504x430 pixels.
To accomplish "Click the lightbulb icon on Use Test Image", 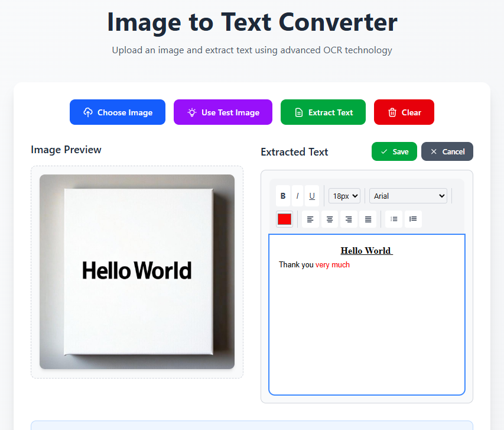I will pyautogui.click(x=192, y=112).
